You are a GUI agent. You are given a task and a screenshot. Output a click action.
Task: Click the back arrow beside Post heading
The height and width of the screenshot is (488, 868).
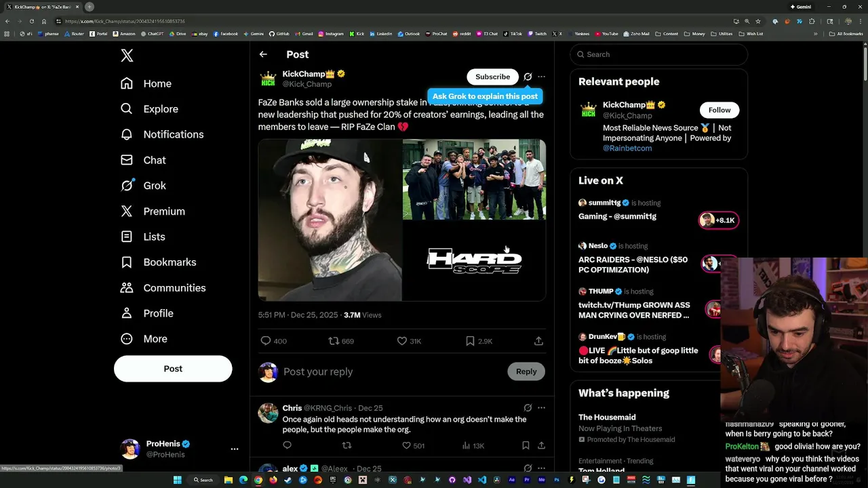tap(263, 54)
